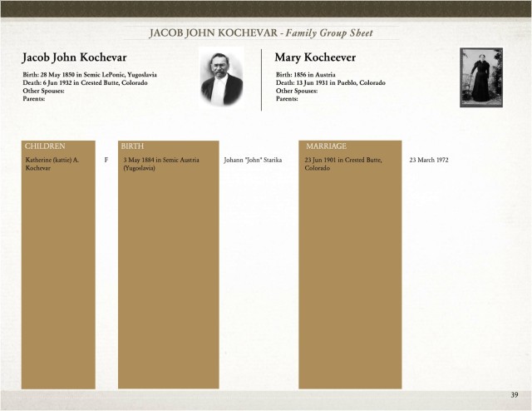532x411 pixels.
Task: Click Jacob's Other Spouses field label
Action: [x=43, y=91]
